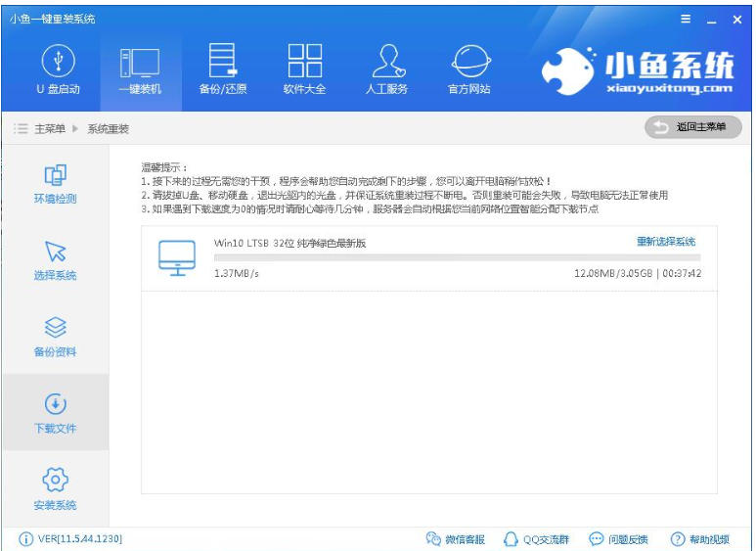
Task: Minimize the 小鱼一键重装系统 window
Action: 712,21
